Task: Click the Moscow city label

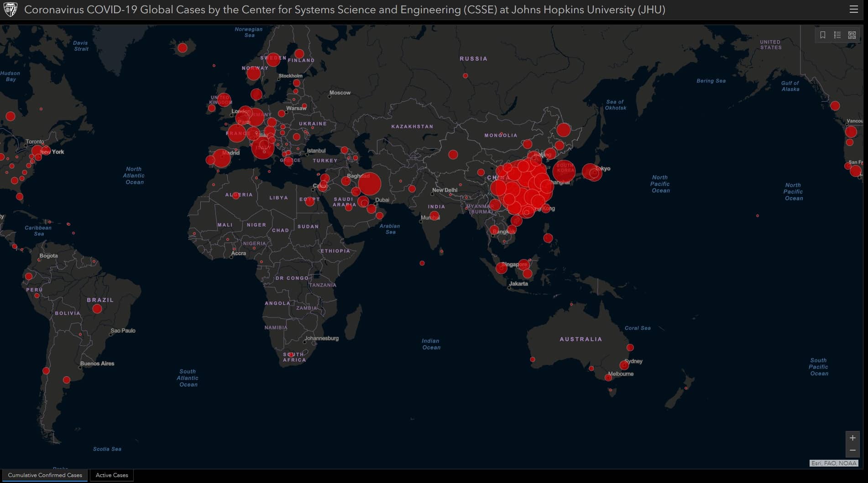Action: (340, 93)
